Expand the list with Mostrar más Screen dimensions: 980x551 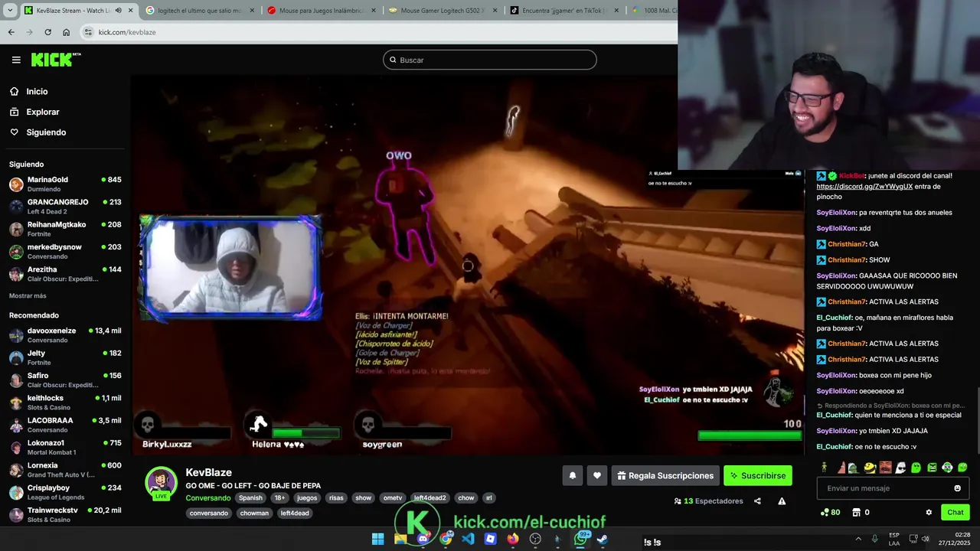(x=28, y=295)
